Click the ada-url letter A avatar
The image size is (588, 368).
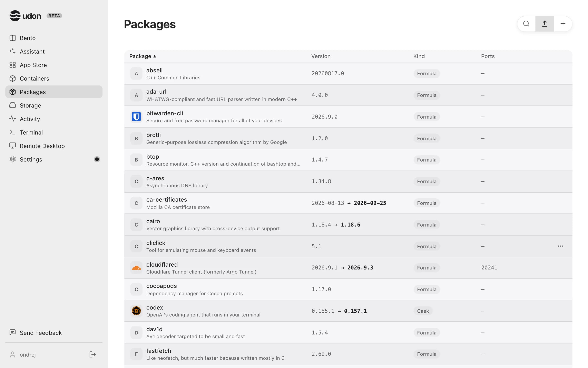pos(136,95)
